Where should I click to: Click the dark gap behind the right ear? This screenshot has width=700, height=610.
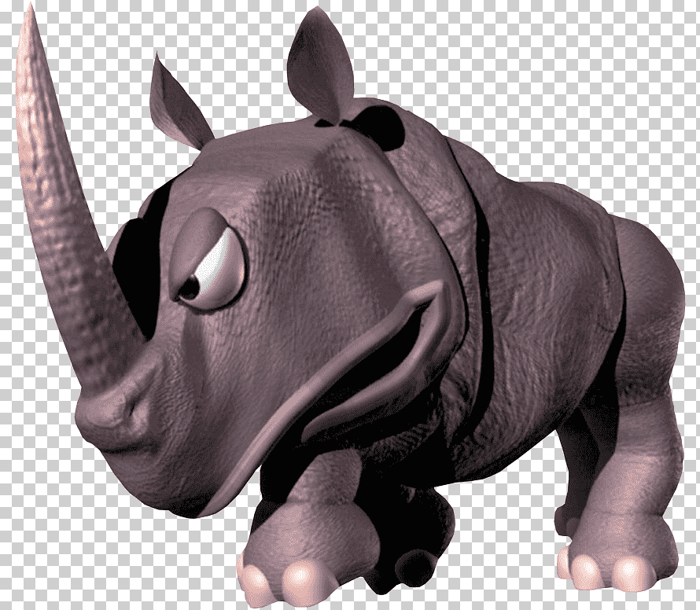point(376,124)
